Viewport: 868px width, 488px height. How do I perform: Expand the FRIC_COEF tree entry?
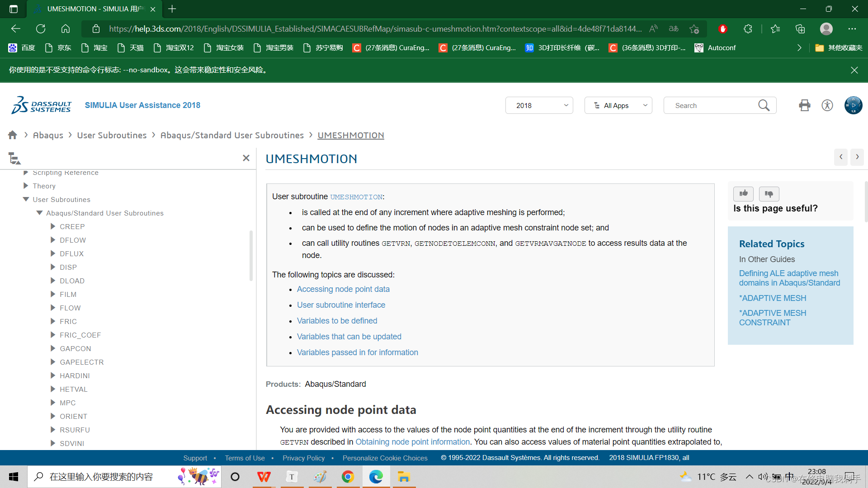click(53, 335)
